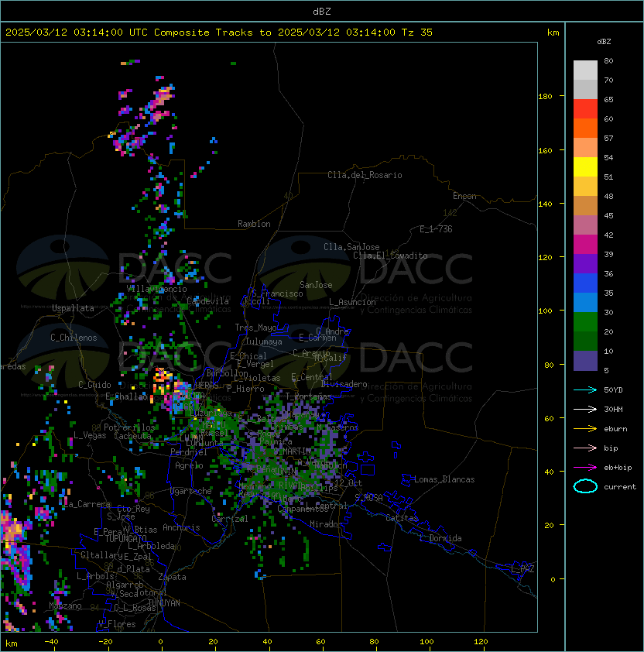
Task: Click the 'Carrizal' map label
Action: 229,519
